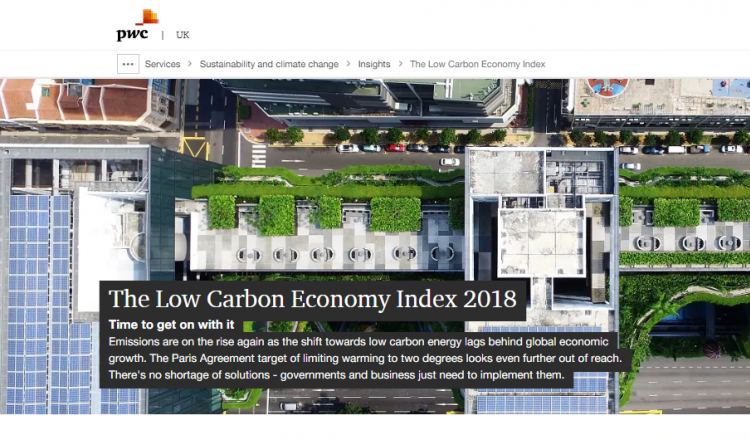750x440 pixels.
Task: Navigate to Insights breadcrumb
Action: [x=374, y=64]
